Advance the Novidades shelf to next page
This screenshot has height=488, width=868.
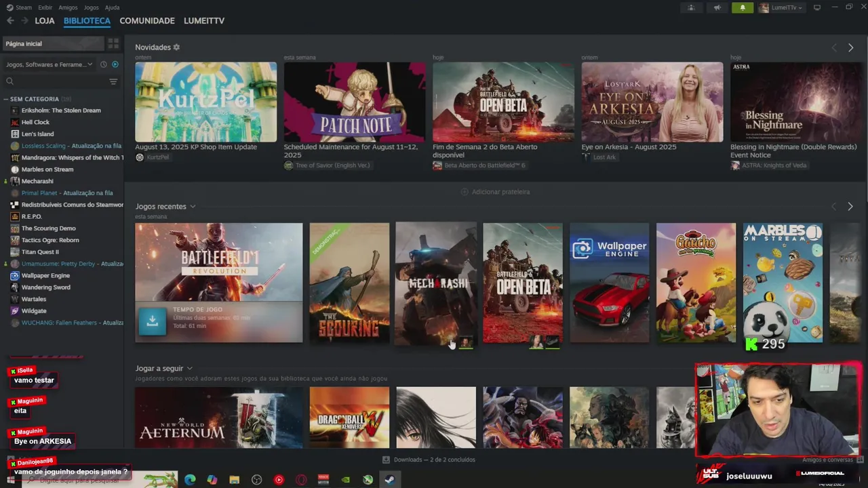tap(850, 47)
